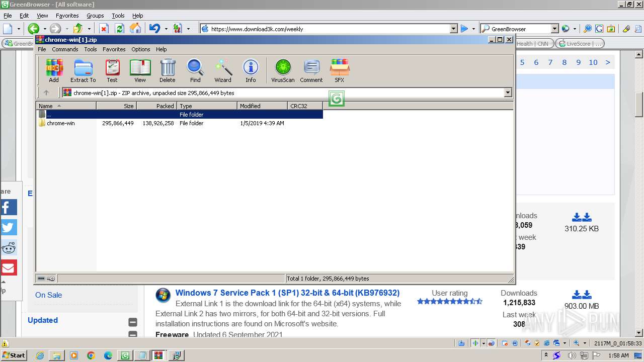This screenshot has width=644, height=362.
Task: Click GreenBrowser Refresh icon
Action: 119,29
